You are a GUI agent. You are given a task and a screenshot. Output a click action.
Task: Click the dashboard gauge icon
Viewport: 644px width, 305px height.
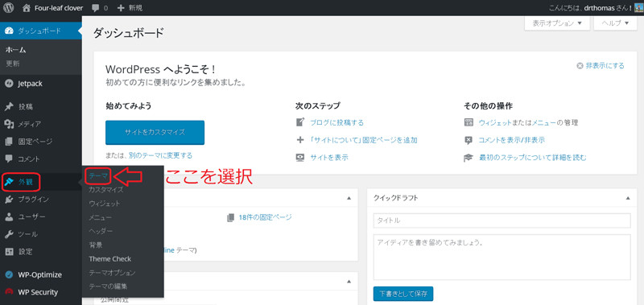(x=9, y=31)
